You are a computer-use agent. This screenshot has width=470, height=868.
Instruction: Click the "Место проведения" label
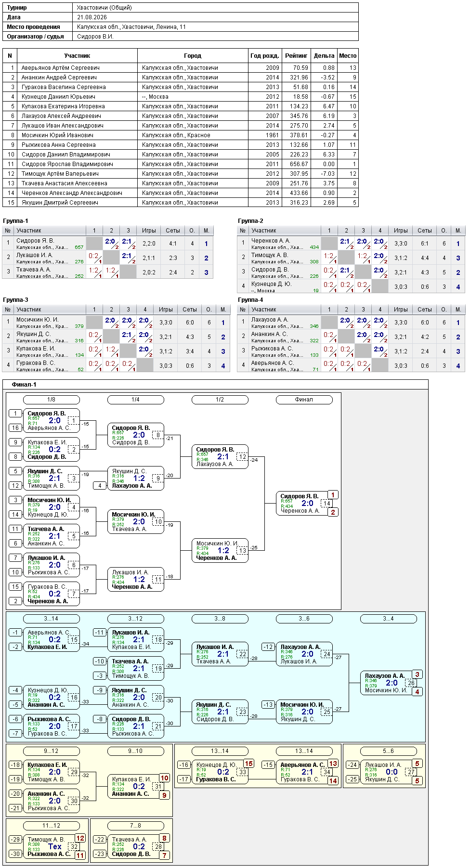pos(34,27)
